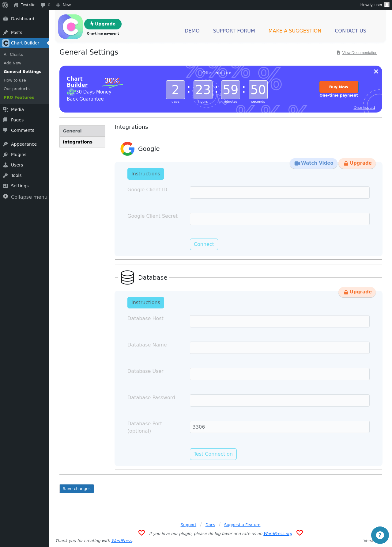392x547 pixels.
Task: Select All Charts submenu item
Action: coord(13,54)
